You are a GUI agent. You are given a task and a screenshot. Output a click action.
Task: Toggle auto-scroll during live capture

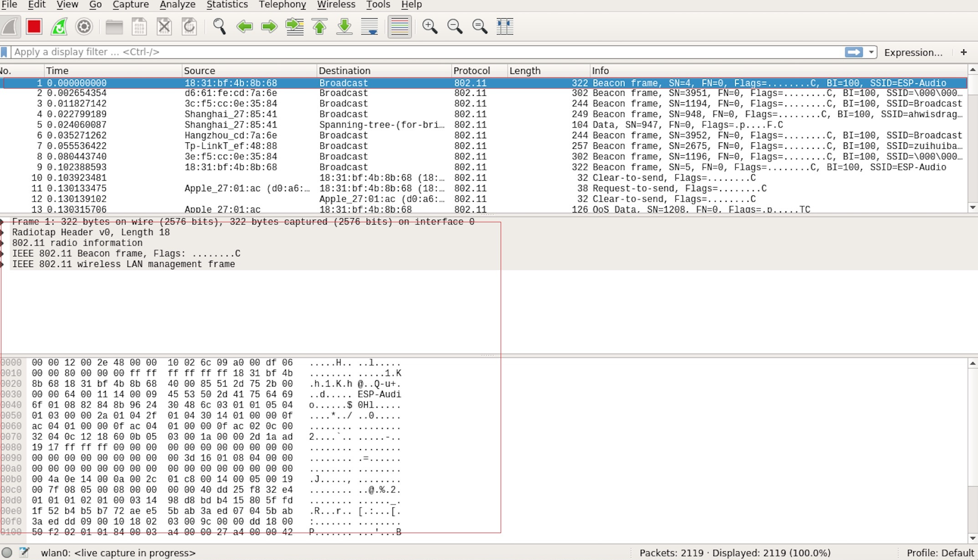[370, 26]
